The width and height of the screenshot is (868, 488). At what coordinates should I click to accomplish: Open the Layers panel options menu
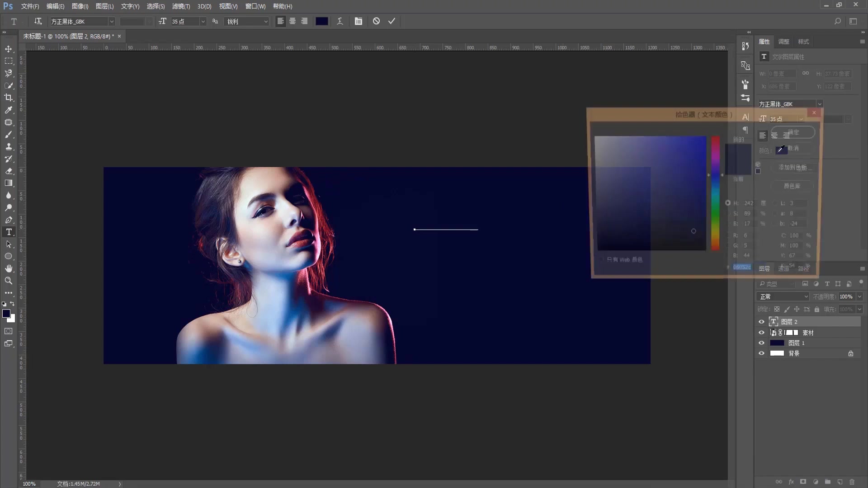point(862,268)
